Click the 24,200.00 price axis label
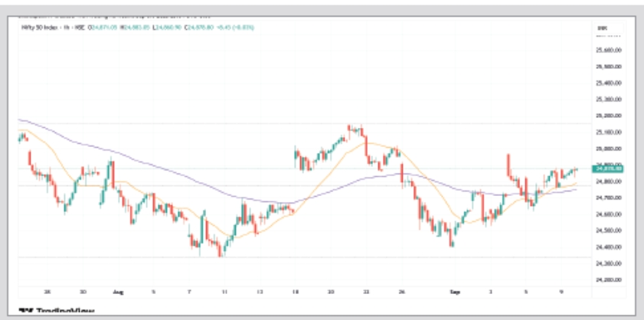Image resolution: width=644 pixels, height=320 pixels. point(607,280)
